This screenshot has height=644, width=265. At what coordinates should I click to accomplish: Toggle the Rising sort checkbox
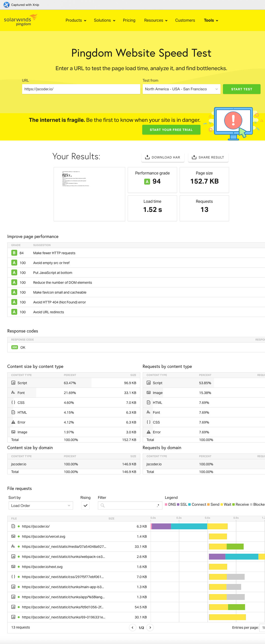tap(85, 505)
